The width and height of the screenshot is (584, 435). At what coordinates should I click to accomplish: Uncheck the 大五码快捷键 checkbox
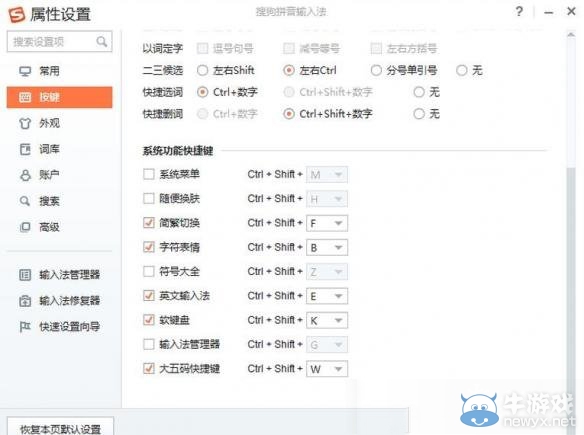click(149, 368)
